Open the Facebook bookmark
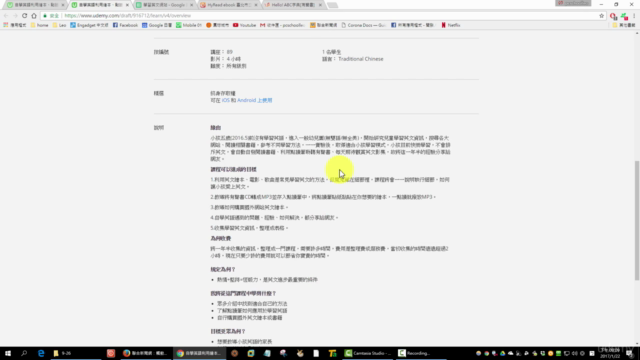The width and height of the screenshot is (640, 360). click(125, 25)
